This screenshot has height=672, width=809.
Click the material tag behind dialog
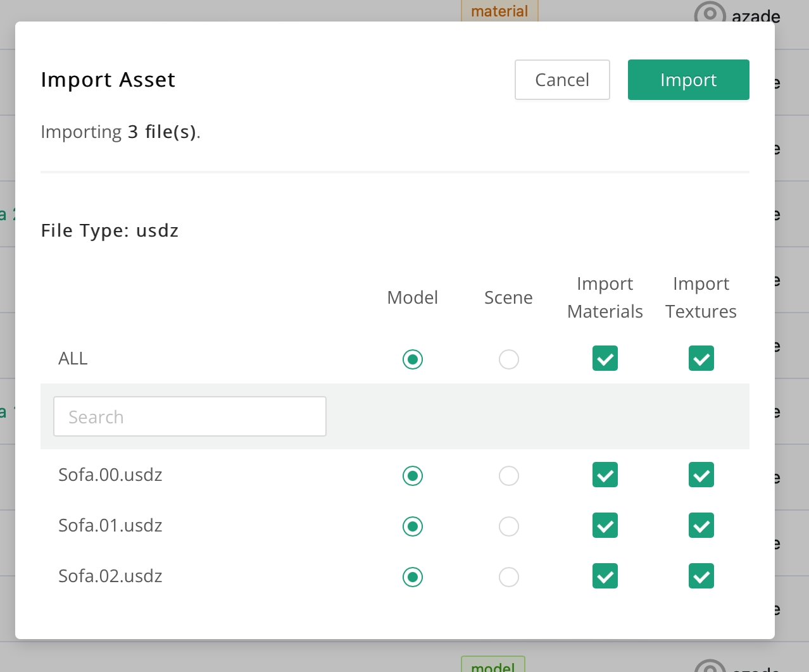(499, 11)
